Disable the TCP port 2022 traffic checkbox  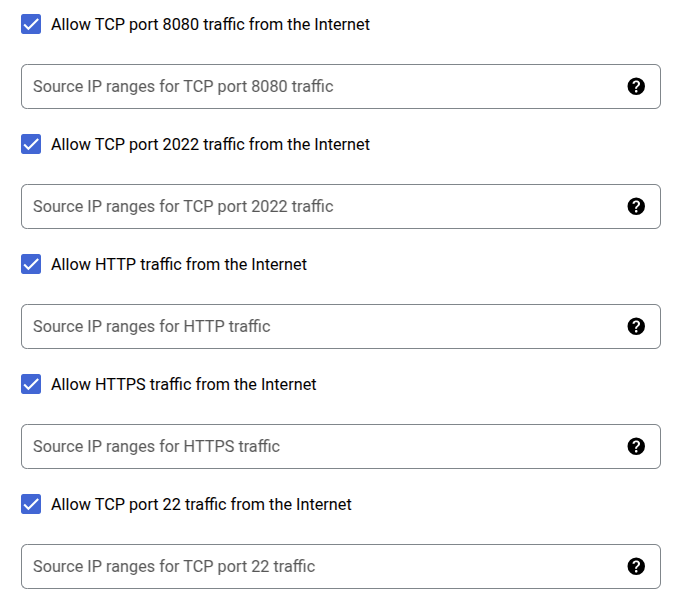[32, 144]
